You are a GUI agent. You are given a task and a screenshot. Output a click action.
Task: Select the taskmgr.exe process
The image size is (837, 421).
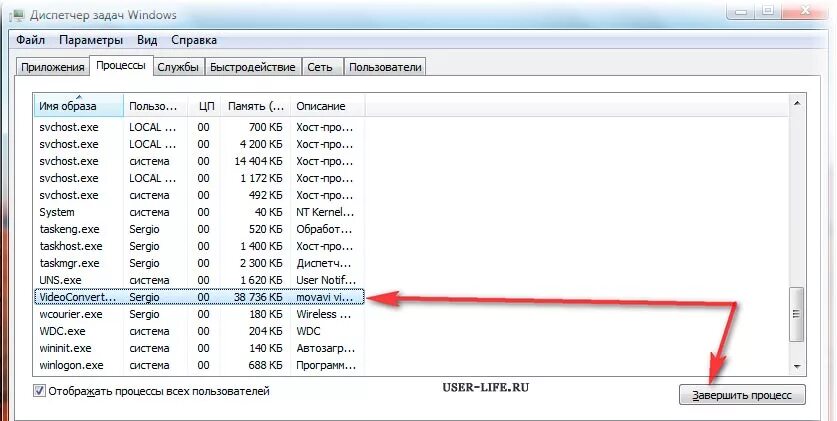click(x=199, y=263)
